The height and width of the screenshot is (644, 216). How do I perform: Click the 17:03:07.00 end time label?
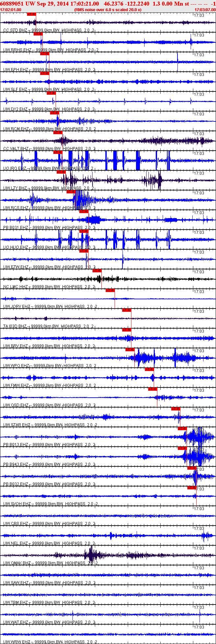205,10
